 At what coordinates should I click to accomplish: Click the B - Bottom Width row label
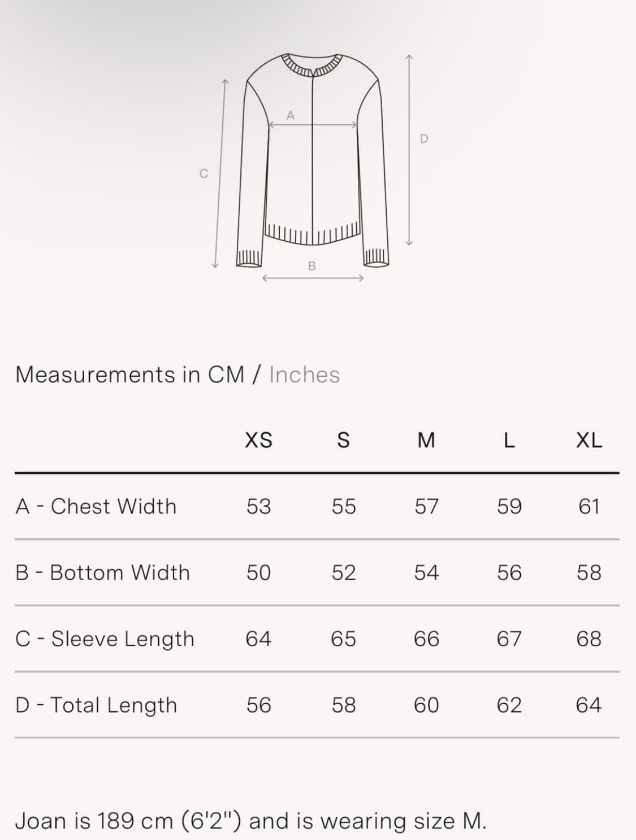pyautogui.click(x=102, y=573)
